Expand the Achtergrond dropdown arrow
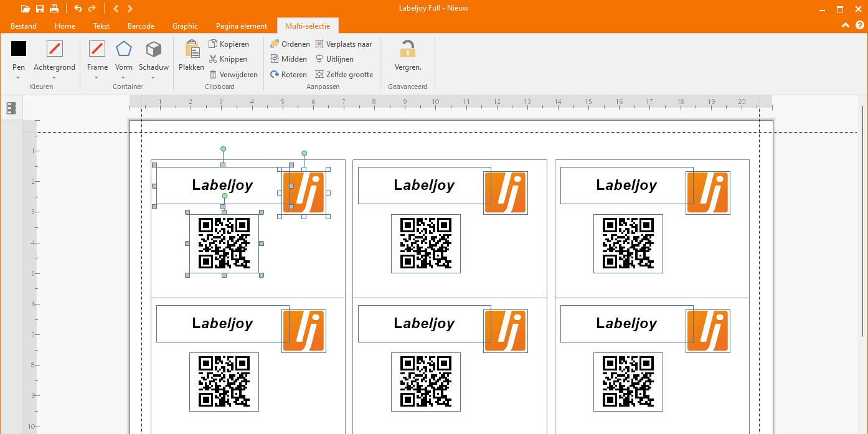The image size is (868, 434). (54, 78)
